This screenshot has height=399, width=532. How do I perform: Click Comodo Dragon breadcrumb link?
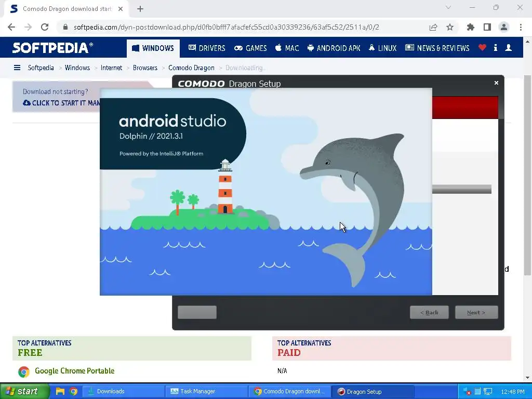[191, 68]
